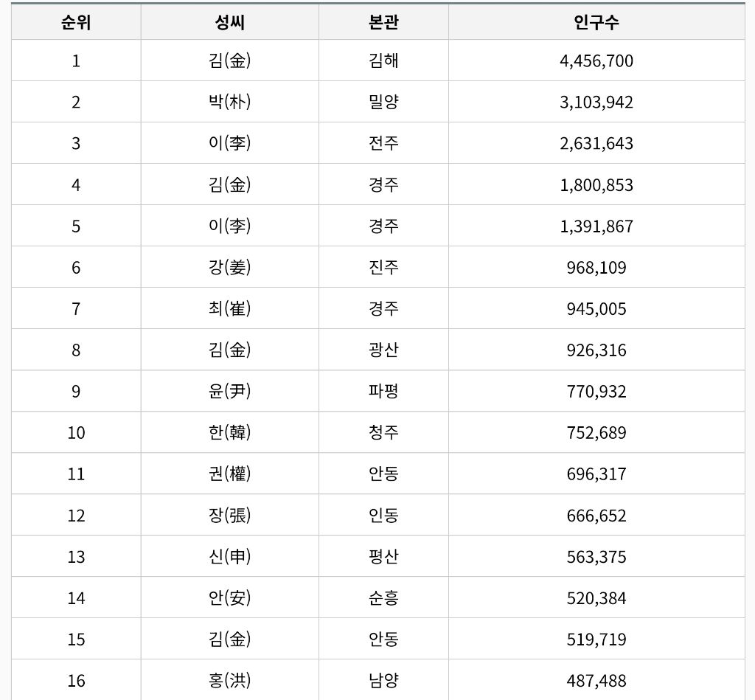Select the 김(金) cell in rank 1
The image size is (755, 700).
(230, 60)
